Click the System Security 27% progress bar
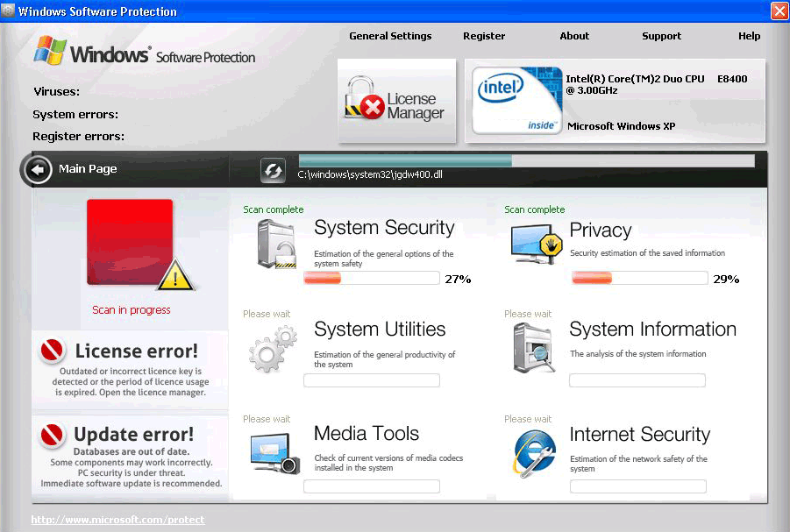Image resolution: width=790 pixels, height=532 pixels. click(371, 279)
